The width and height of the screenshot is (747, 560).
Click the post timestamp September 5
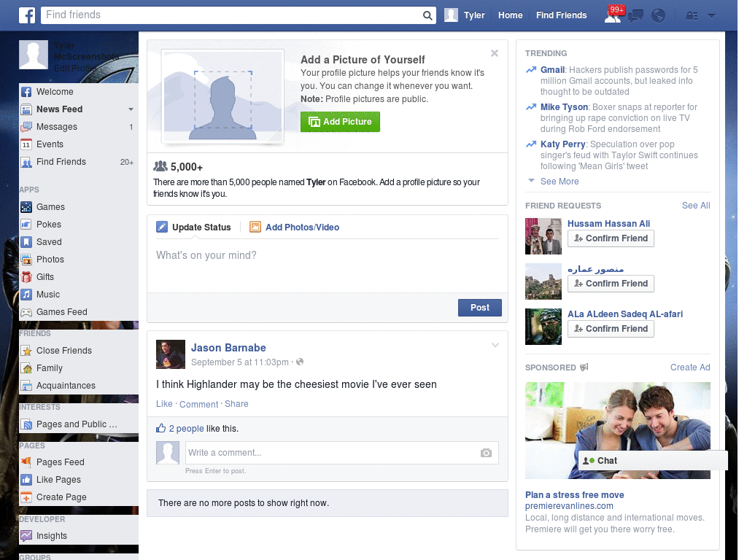click(239, 362)
